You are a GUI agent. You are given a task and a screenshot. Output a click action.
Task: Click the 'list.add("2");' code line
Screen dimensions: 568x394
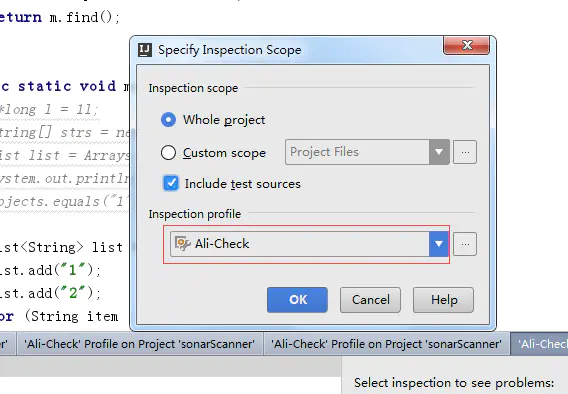tap(50, 293)
